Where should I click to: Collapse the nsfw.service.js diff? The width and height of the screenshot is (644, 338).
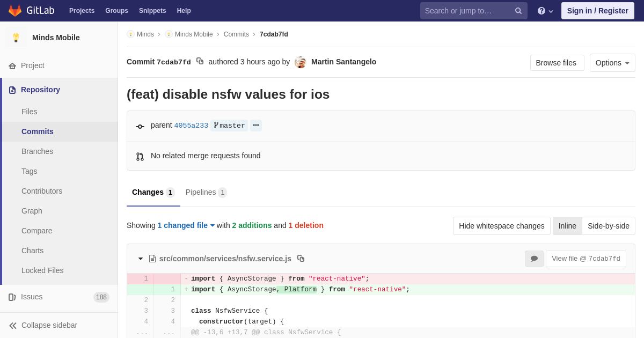pos(141,259)
